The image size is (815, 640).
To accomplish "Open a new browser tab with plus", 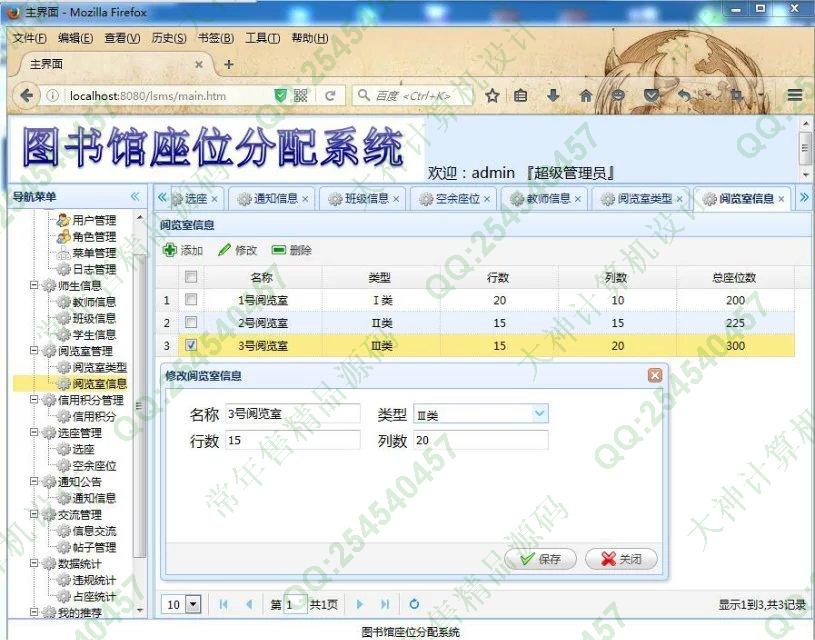I will (229, 64).
